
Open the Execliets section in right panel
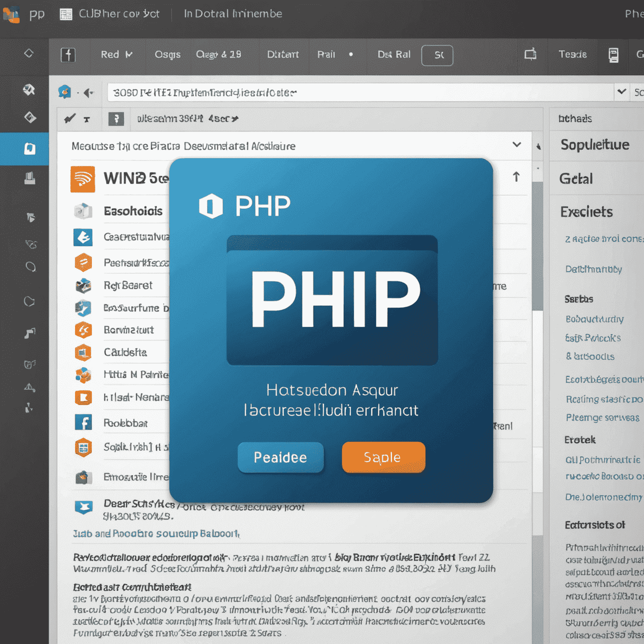coord(586,212)
